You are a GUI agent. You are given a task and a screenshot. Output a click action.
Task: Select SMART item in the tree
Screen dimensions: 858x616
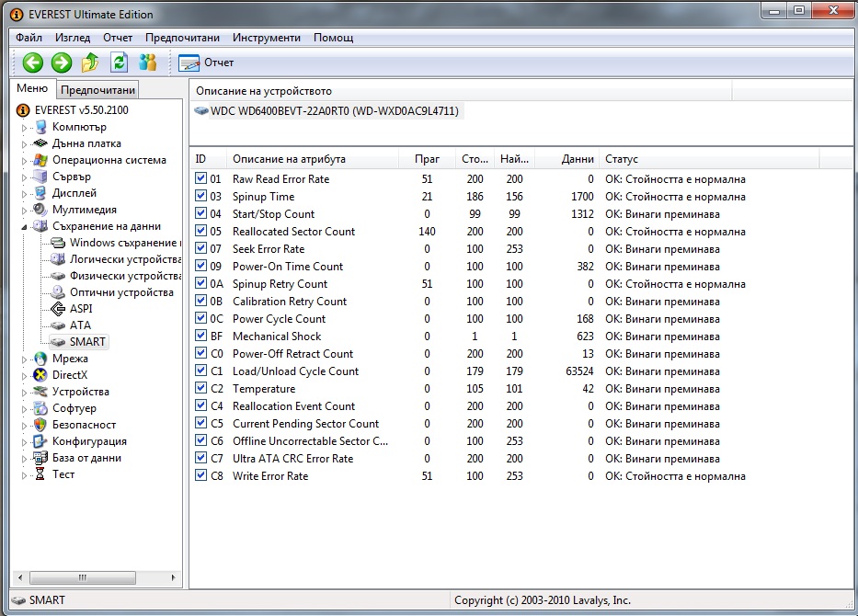click(x=87, y=342)
